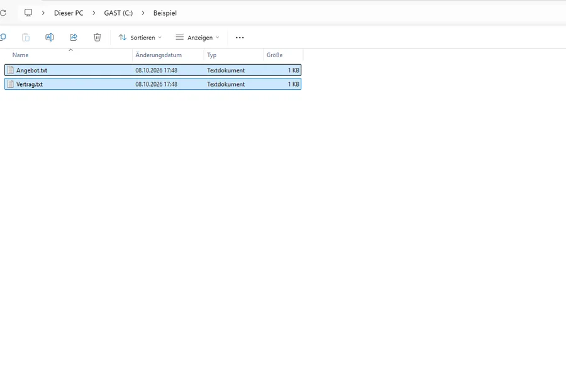Screen dimensions: 566x392
Task: Click the 1 KB size of Angebot.txt
Action: [x=294, y=70]
